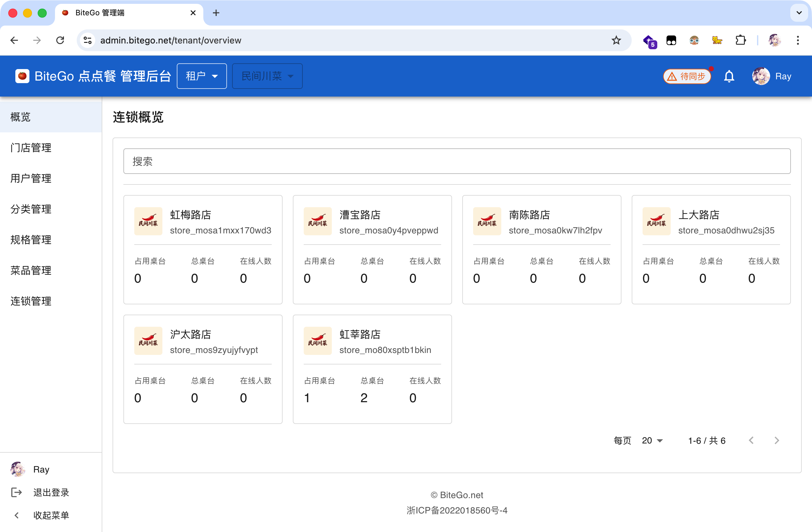This screenshot has width=812, height=532.
Task: Open 规格管理 in the sidebar
Action: [x=51, y=240]
